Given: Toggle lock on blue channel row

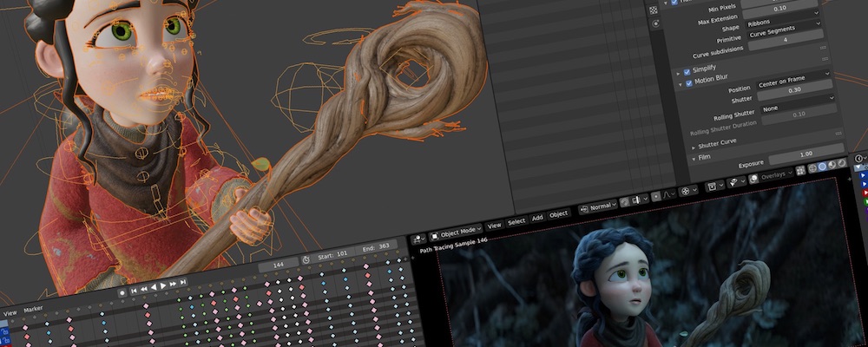Looking at the screenshot, I should [5, 332].
